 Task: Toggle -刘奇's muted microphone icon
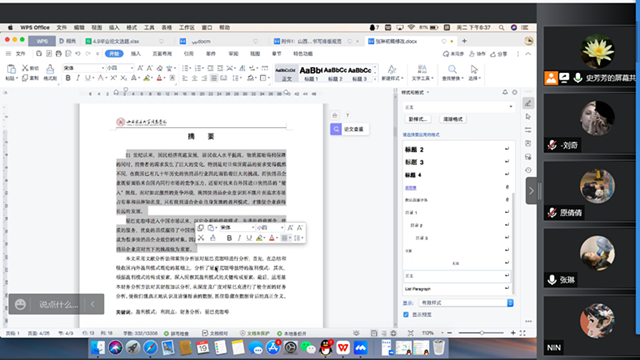(552, 145)
